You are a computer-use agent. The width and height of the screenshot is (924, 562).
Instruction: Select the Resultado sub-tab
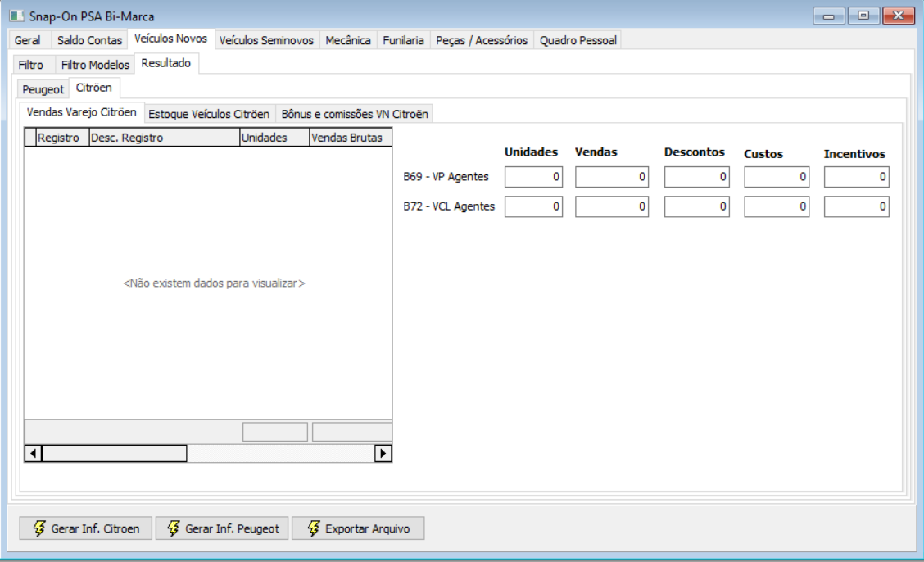tap(166, 63)
